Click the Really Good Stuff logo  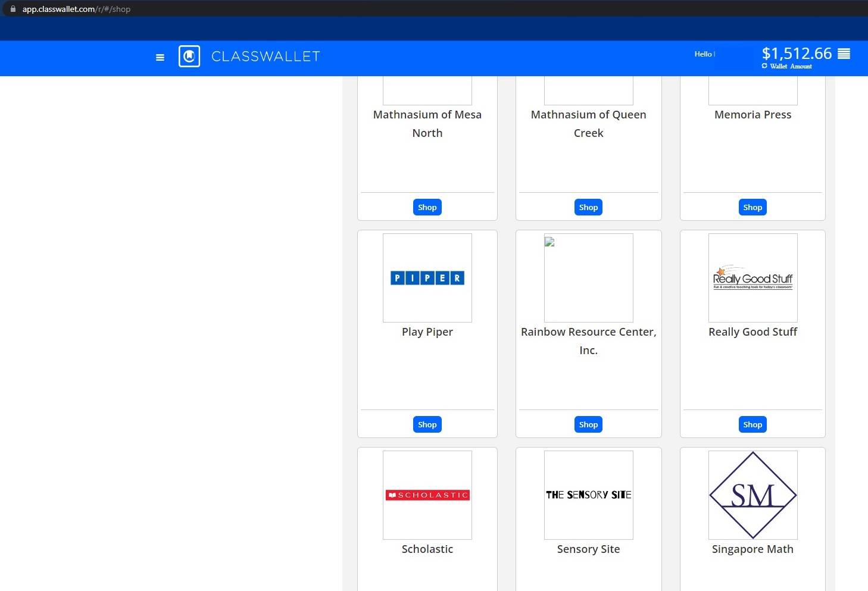(x=753, y=278)
